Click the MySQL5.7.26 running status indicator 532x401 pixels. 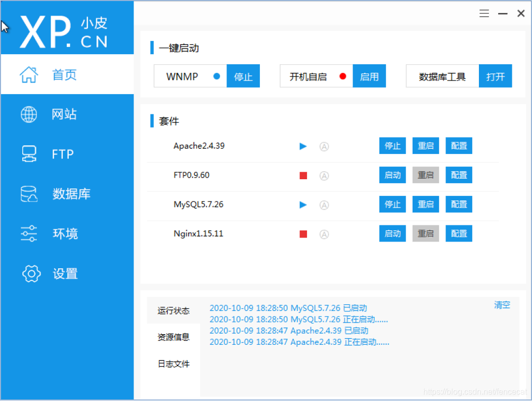click(x=303, y=205)
